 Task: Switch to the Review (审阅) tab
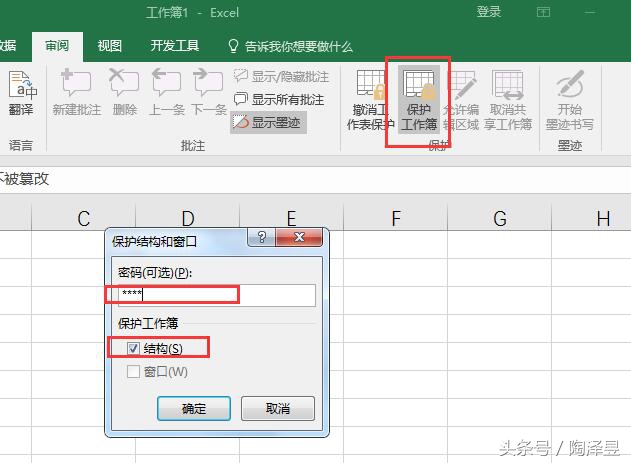[57, 46]
